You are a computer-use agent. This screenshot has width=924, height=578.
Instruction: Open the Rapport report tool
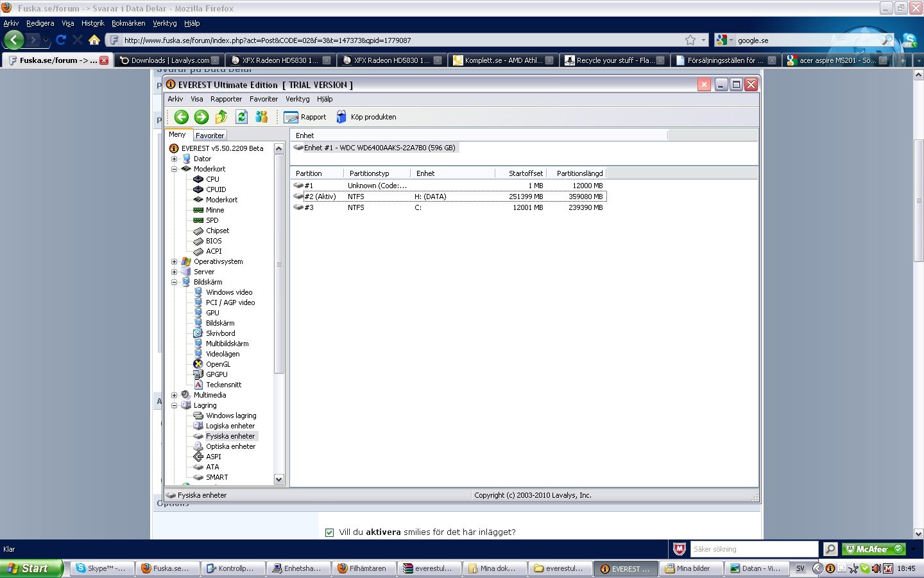point(305,117)
